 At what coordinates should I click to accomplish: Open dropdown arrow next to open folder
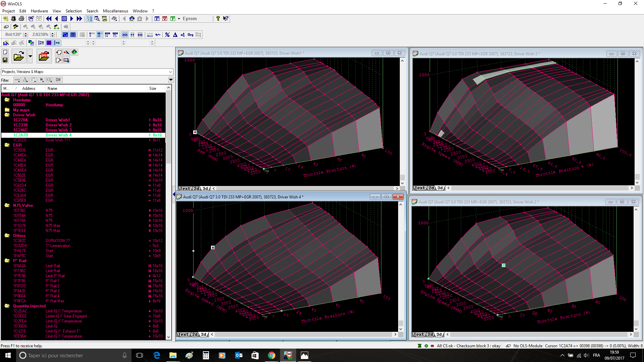point(30,56)
